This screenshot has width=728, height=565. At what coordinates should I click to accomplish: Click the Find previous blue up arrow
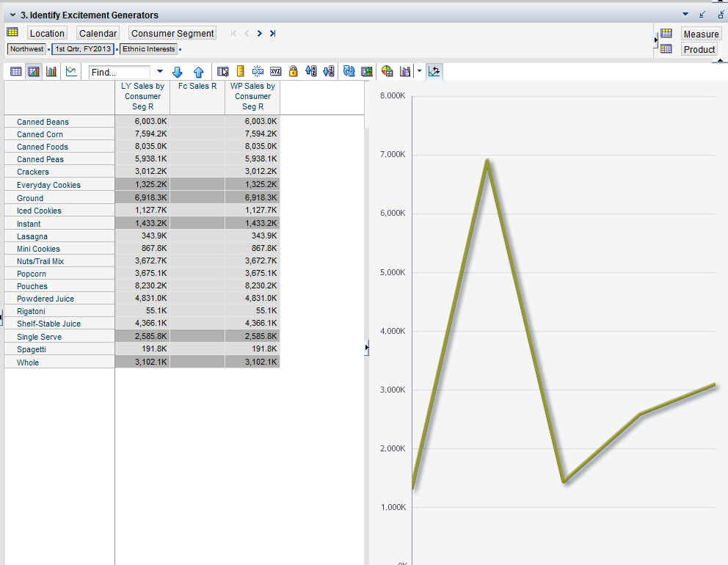click(x=199, y=72)
